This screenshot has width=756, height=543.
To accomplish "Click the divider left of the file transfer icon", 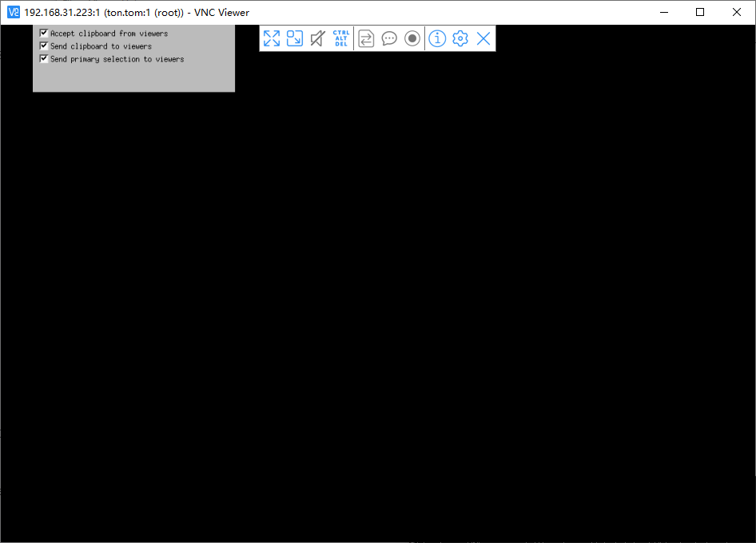I will point(354,38).
